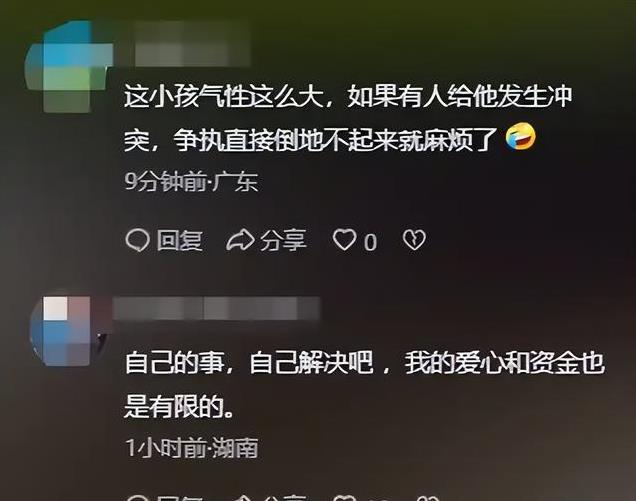Open the second commenter's pixelated avatar
Viewport: 636px width, 501px height.
pyautogui.click(x=67, y=331)
